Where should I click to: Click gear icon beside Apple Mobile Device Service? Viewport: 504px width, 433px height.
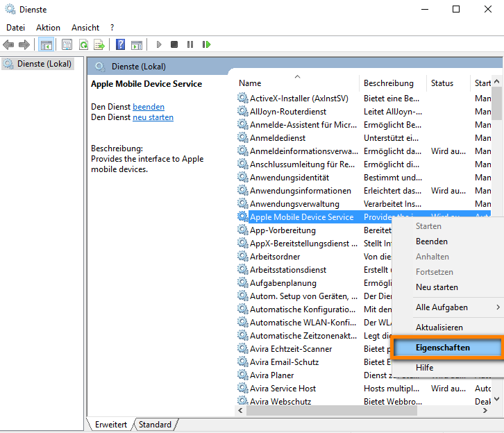click(243, 216)
